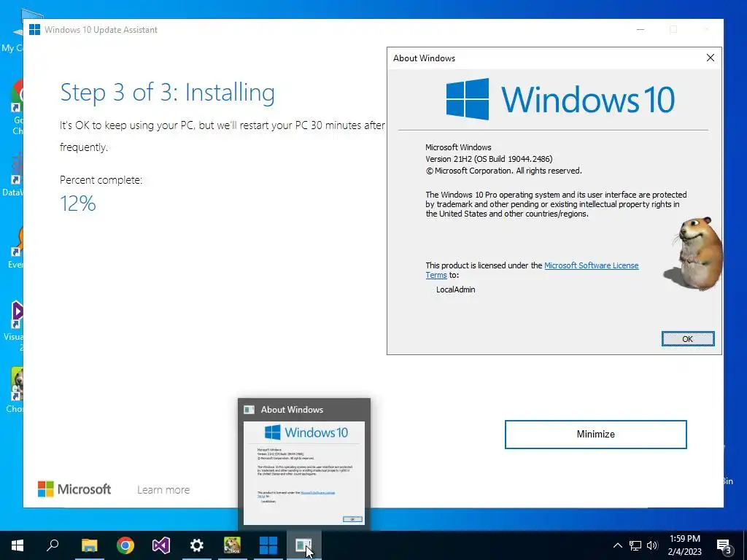Switch to Windows 10 Update Assistant taskbar icon

pyautogui.click(x=268, y=545)
